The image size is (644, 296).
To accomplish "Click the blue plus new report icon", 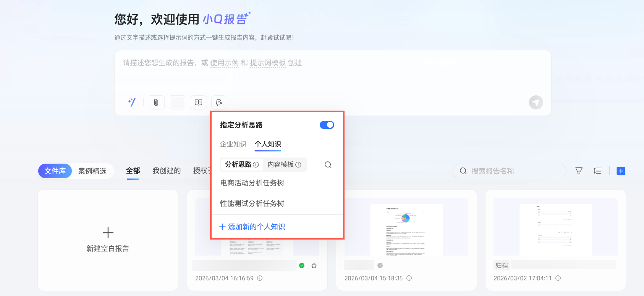I will coord(621,171).
